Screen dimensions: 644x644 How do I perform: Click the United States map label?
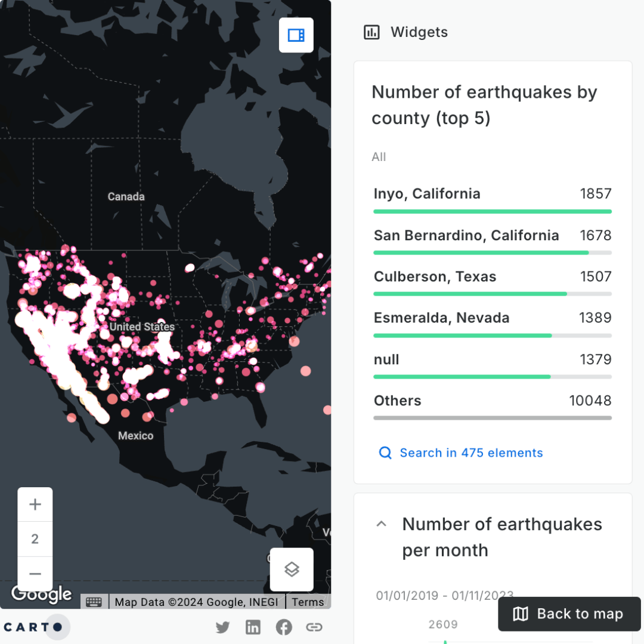point(142,327)
